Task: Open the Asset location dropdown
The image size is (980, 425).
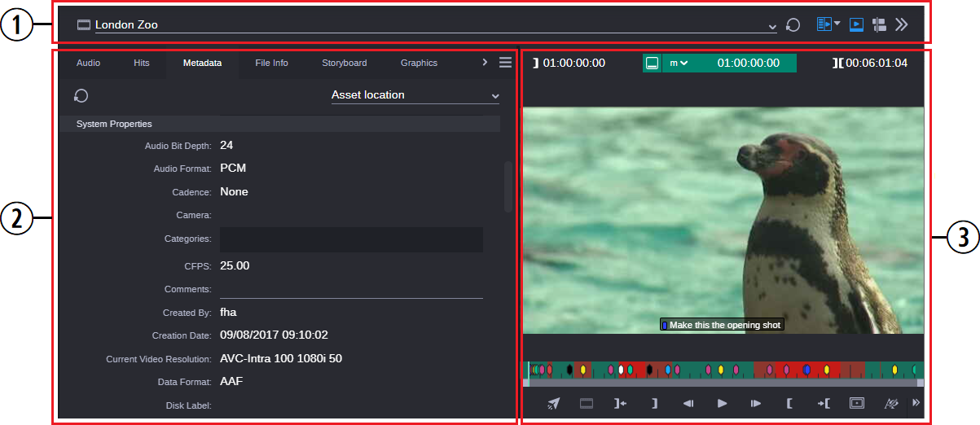Action: click(x=415, y=95)
